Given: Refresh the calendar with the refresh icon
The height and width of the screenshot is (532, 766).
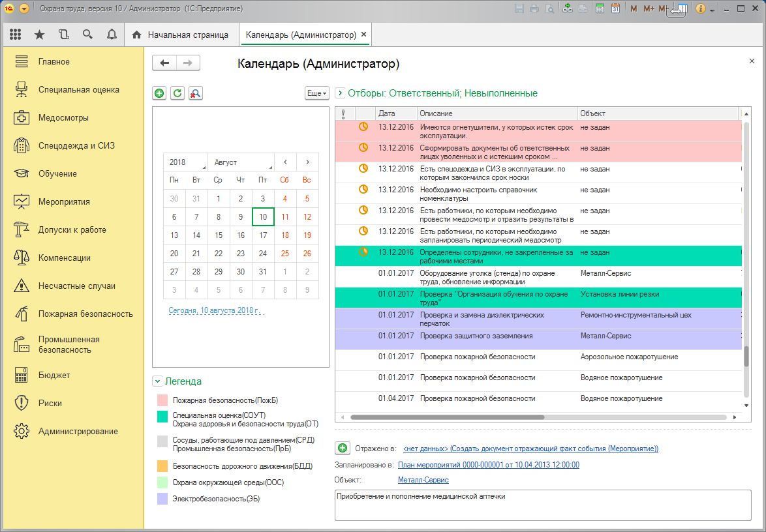Looking at the screenshot, I should coord(177,93).
